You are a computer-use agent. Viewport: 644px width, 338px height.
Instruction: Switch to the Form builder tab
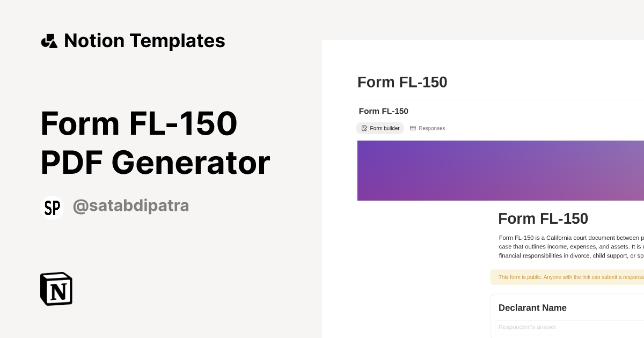tap(380, 128)
